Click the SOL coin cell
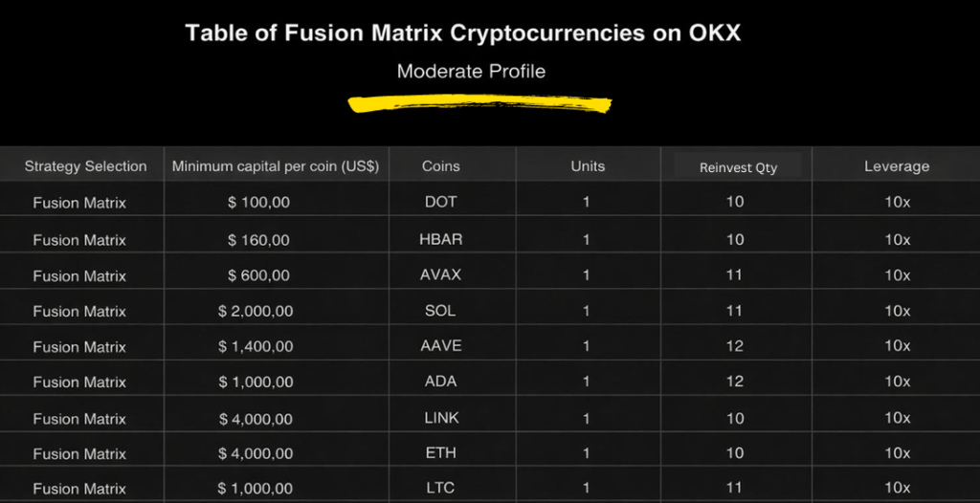This screenshot has height=503, width=980. 440,311
